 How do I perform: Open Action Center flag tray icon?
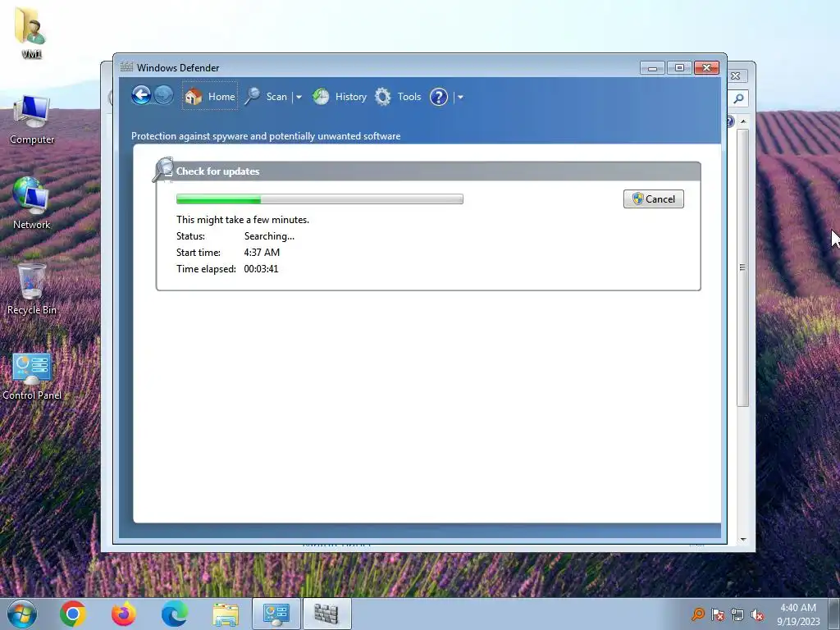pyautogui.click(x=718, y=614)
